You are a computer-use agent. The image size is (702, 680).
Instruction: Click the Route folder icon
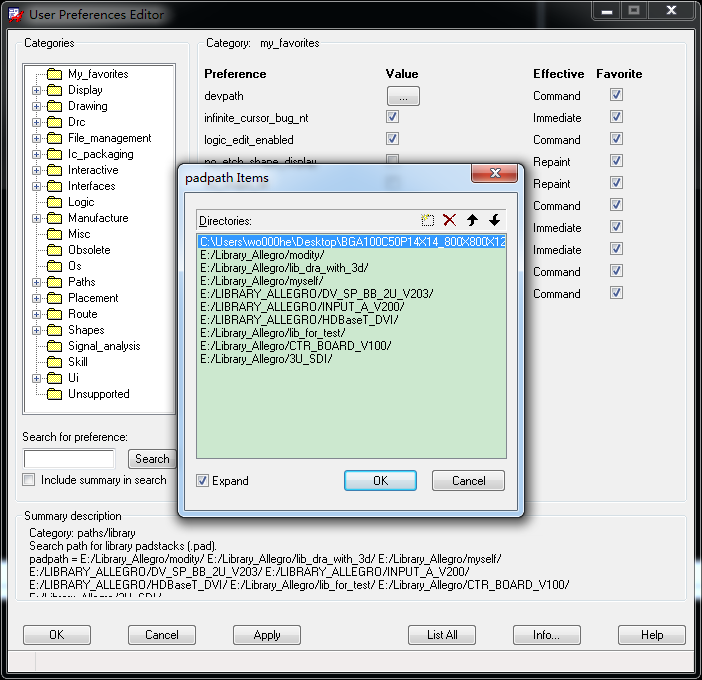point(55,314)
